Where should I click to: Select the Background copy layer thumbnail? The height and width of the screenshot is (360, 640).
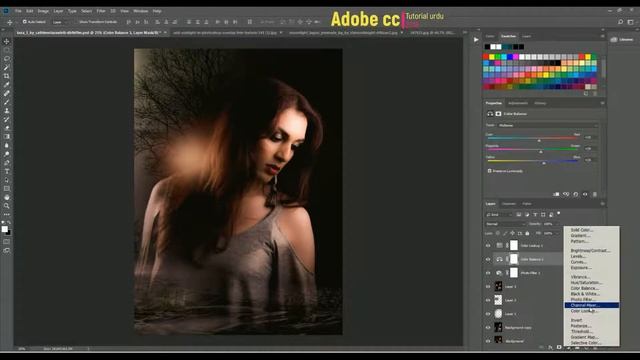(x=498, y=327)
